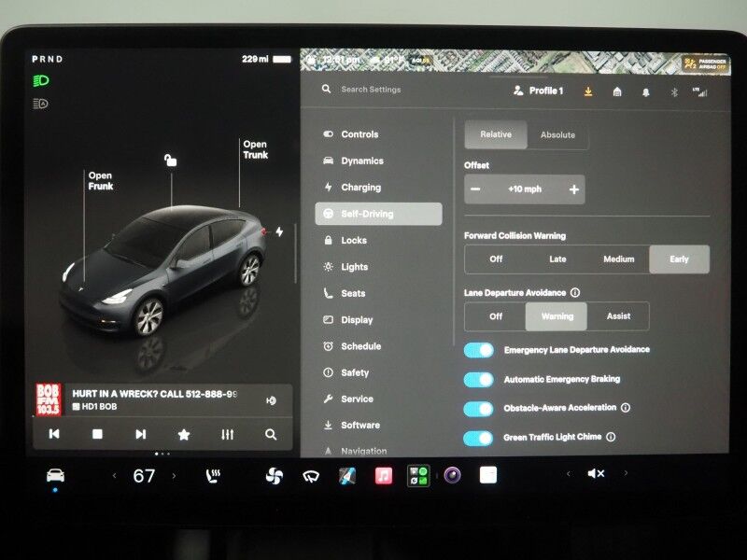747x560 pixels.
Task: Open the Display settings menu
Action: [x=348, y=320]
